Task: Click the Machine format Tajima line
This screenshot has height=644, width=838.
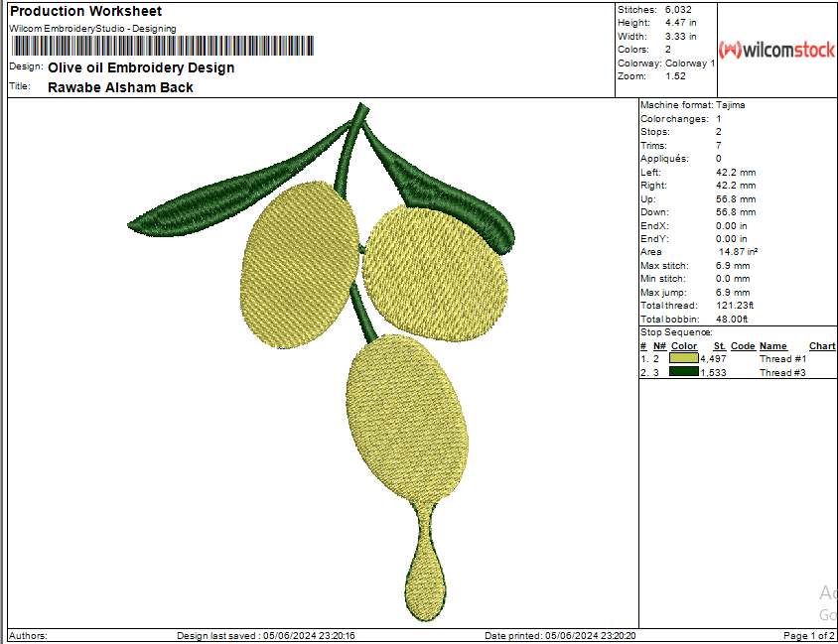Action: click(693, 105)
